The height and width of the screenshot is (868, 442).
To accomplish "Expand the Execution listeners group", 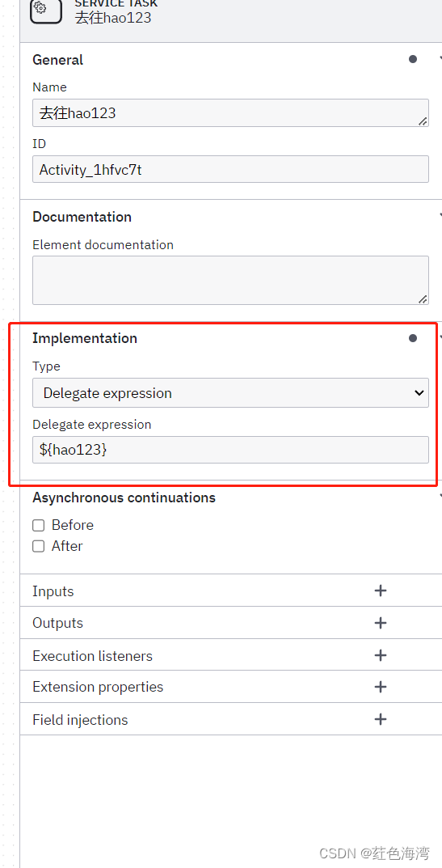I will point(230,655).
